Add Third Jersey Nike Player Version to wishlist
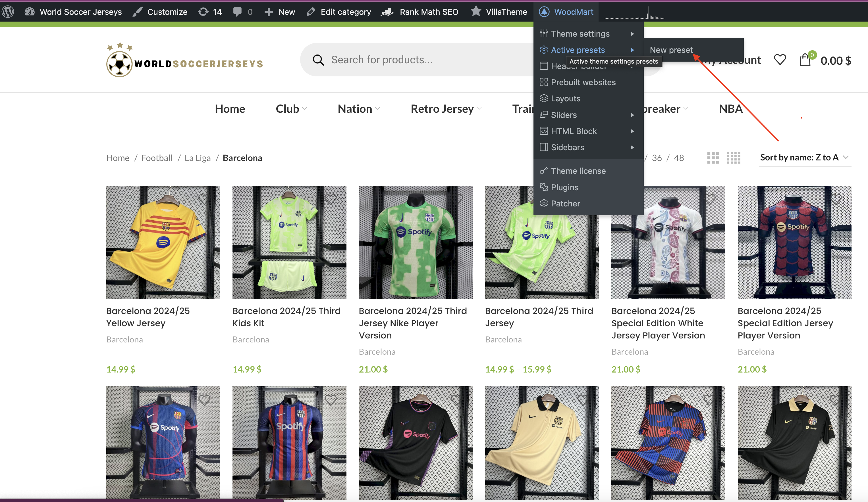Screen dimensions: 868x502 pos(457,199)
